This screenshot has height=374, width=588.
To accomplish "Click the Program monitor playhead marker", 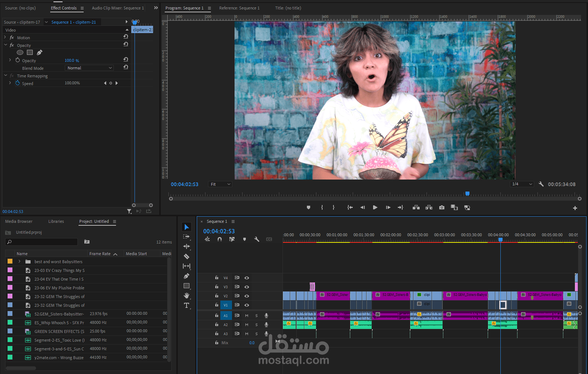I will [x=467, y=194].
